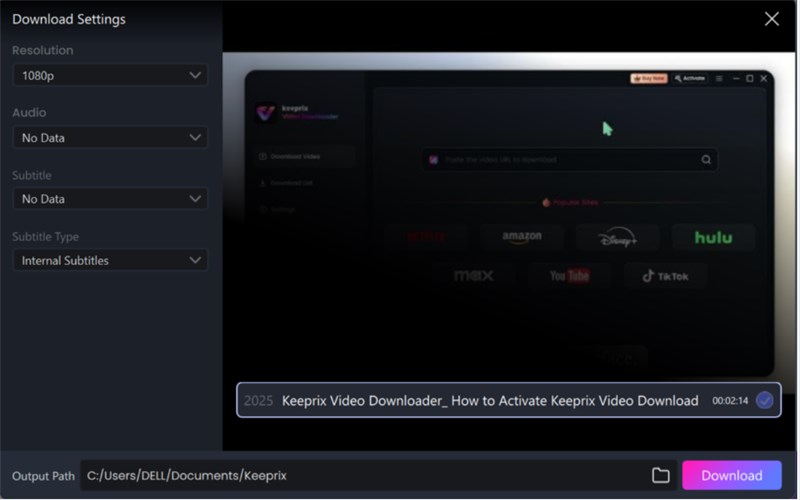Click the 2025 year label in the video row

pos(259,402)
